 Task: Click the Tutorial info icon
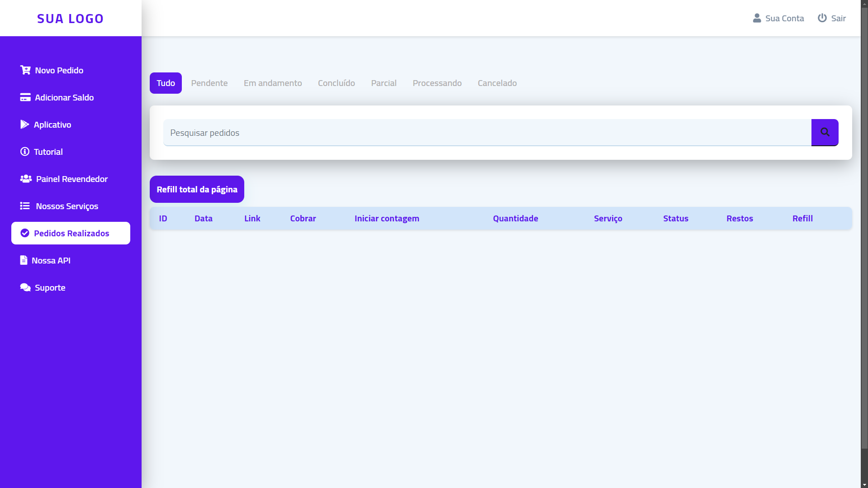coord(24,151)
